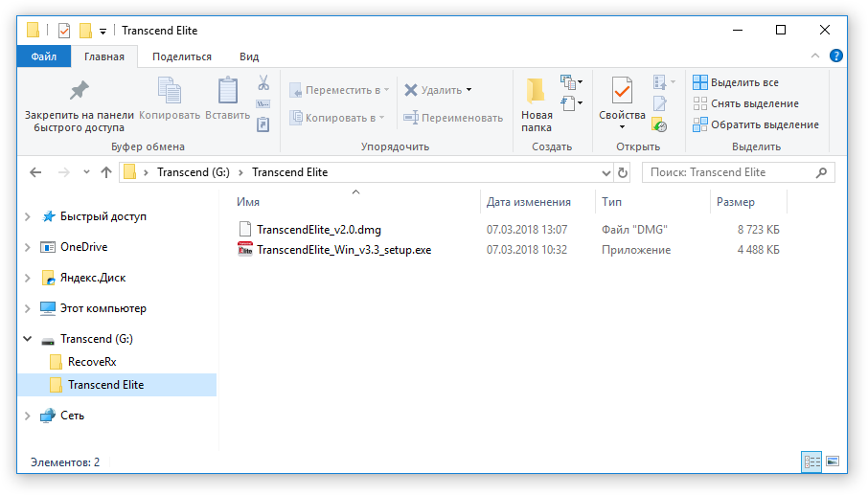Open RecoveRx folder in sidebar
The width and height of the screenshot is (868, 495).
tap(92, 362)
